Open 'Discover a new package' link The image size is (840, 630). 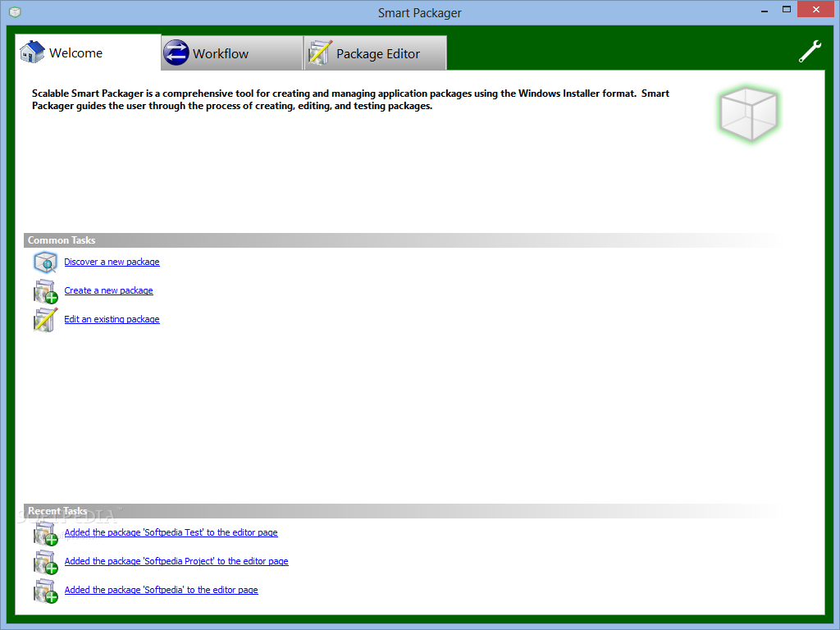[112, 262]
